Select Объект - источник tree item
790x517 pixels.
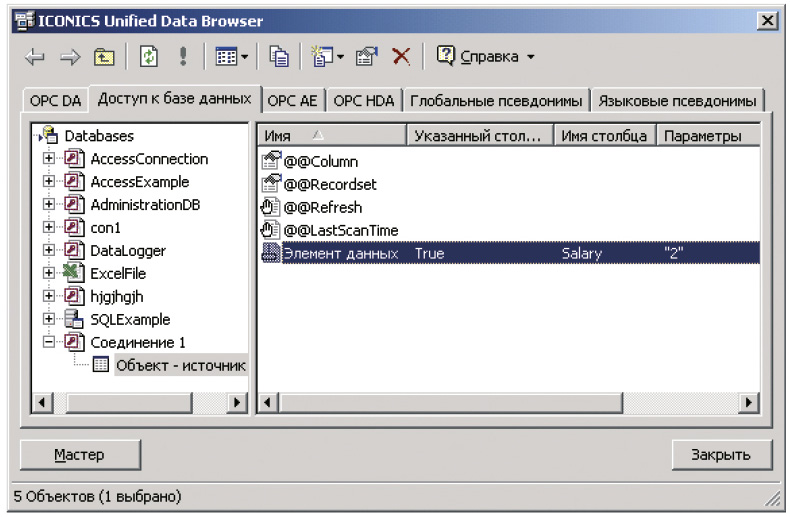coord(181,365)
